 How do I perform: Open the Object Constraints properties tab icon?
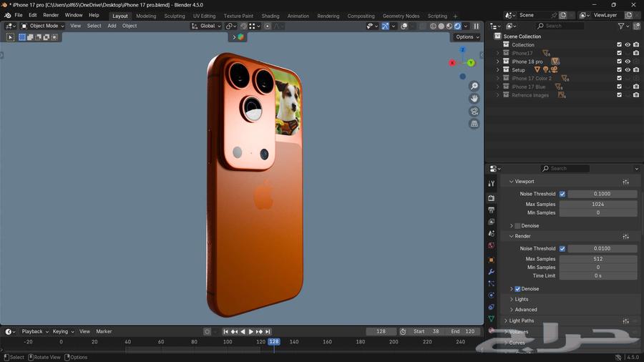point(491,307)
